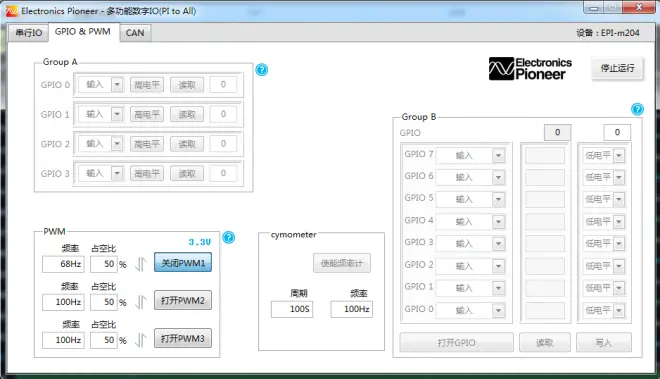
Task: Click GPIO 7 read value box
Action: tap(545, 155)
